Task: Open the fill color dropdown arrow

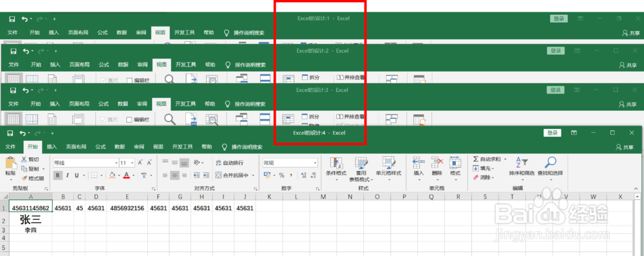Action: 118,175
